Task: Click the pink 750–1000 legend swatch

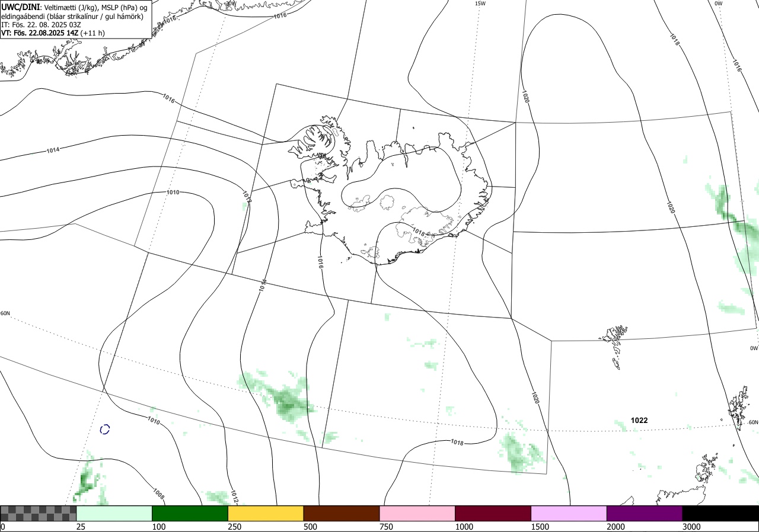Action: [x=417, y=513]
